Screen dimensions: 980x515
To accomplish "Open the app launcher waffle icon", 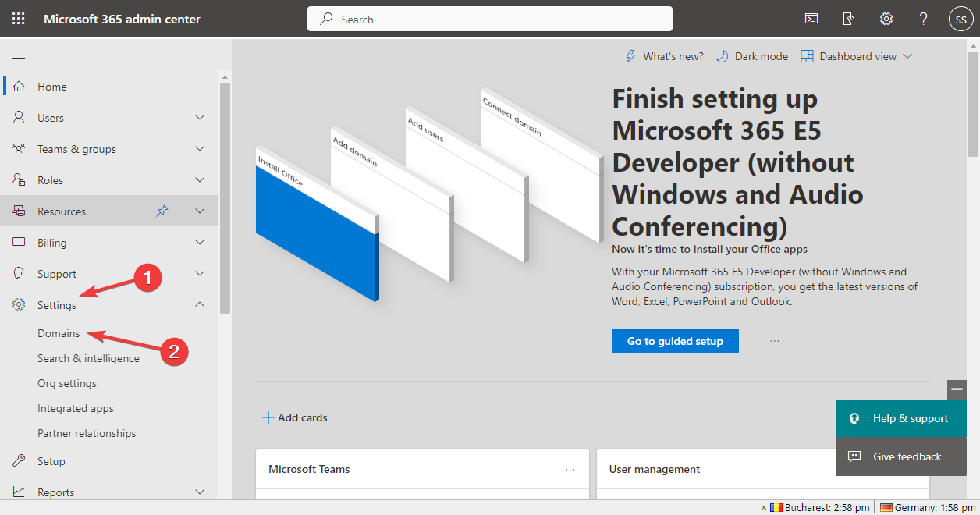I will pos(19,19).
